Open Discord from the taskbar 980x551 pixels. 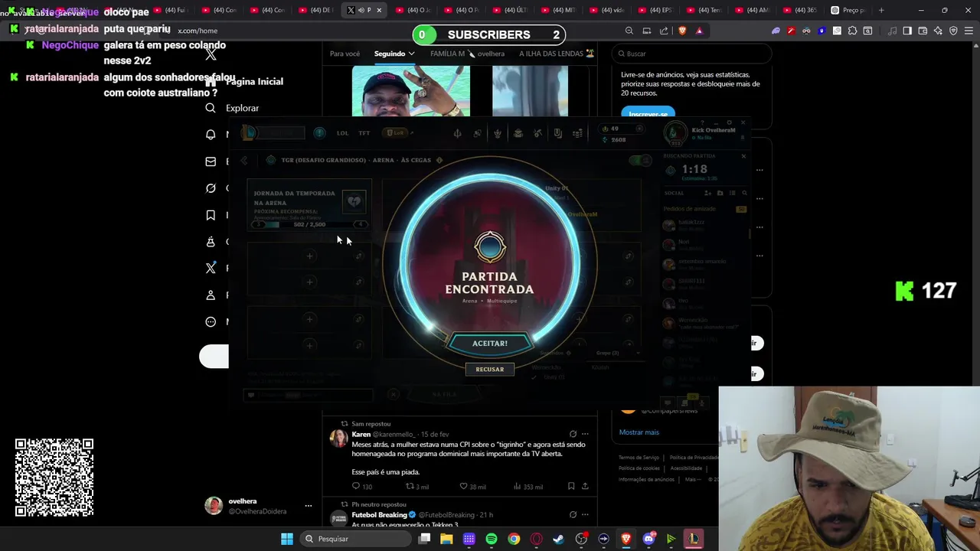pyautogui.click(x=648, y=539)
